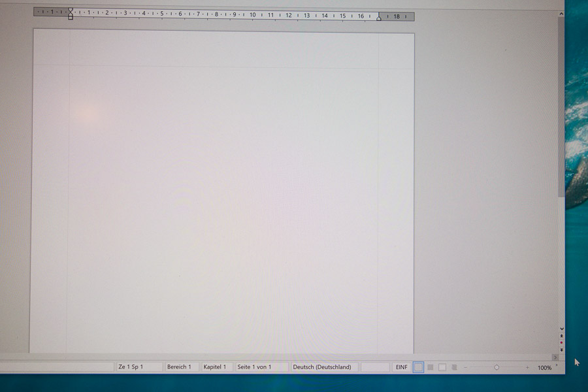Viewport: 588px width, 392px height.
Task: Click the red browse target dot
Action: click(x=561, y=342)
